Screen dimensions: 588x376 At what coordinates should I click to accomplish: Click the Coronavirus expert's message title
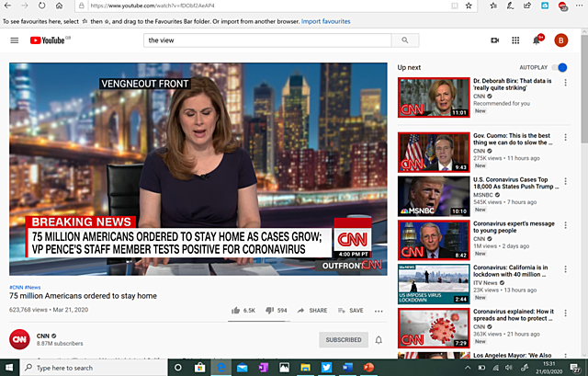[x=514, y=227]
